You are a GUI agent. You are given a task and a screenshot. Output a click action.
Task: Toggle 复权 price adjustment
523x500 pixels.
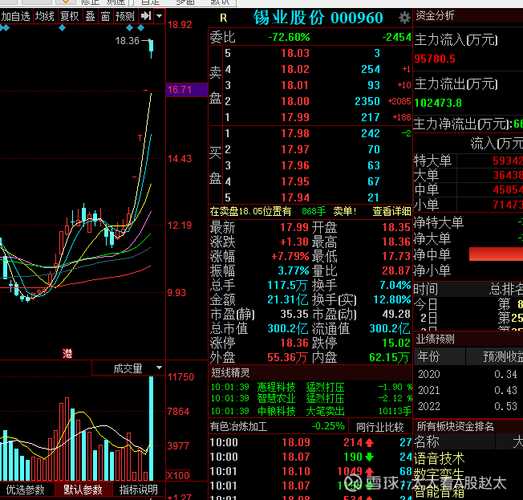[x=69, y=16]
